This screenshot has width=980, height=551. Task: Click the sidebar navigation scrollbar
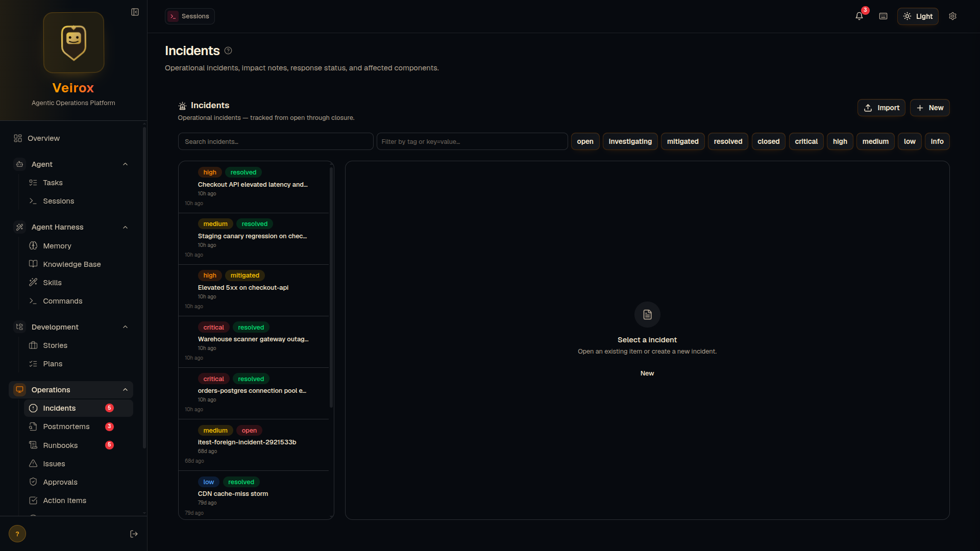[144, 288]
